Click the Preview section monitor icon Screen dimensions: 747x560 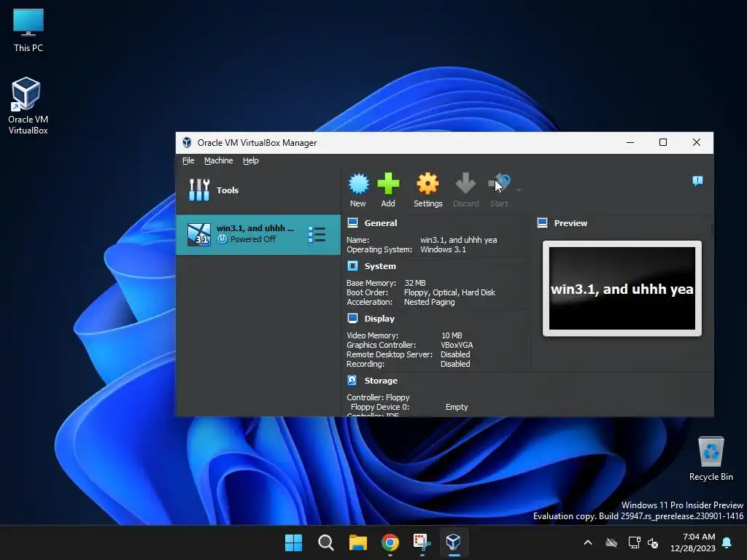coord(542,223)
